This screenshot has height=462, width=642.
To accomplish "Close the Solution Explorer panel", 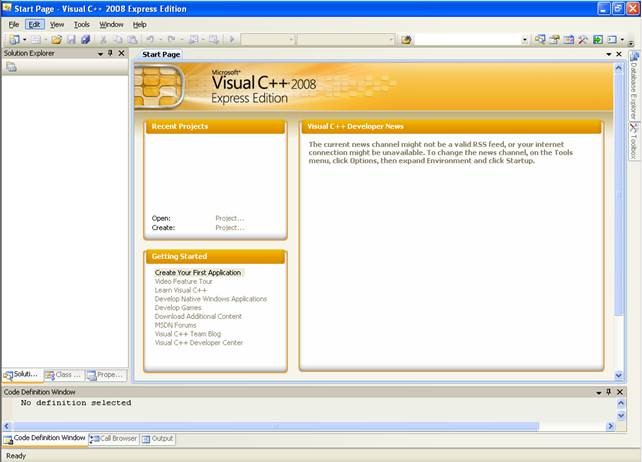I will (x=122, y=53).
